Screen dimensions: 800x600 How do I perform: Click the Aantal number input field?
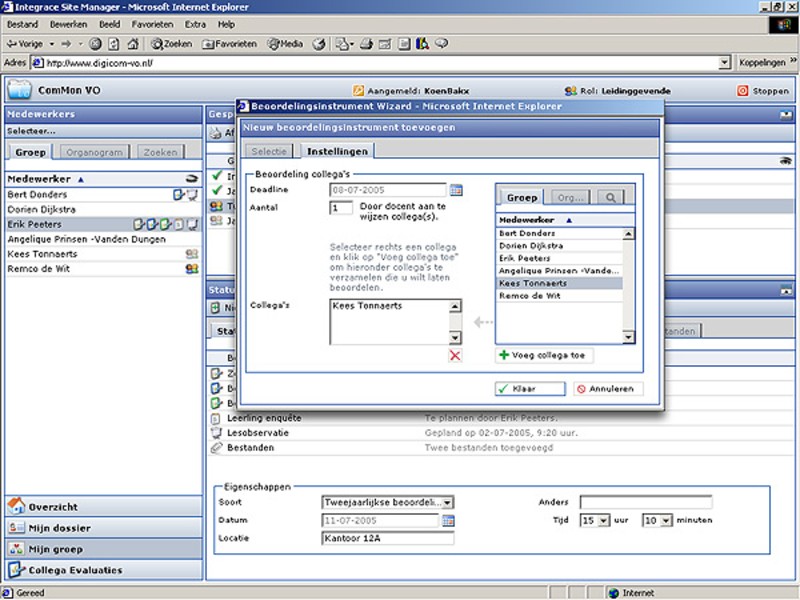(x=340, y=208)
